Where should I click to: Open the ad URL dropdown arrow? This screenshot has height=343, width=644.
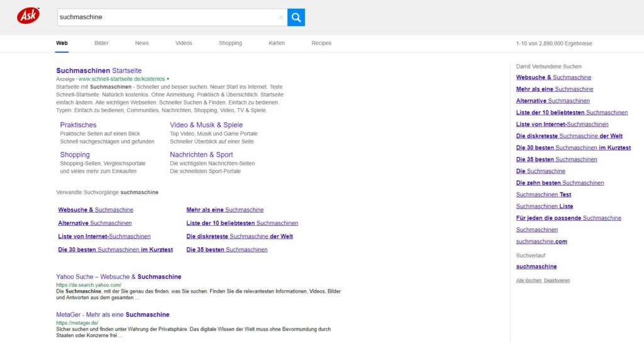(x=168, y=79)
